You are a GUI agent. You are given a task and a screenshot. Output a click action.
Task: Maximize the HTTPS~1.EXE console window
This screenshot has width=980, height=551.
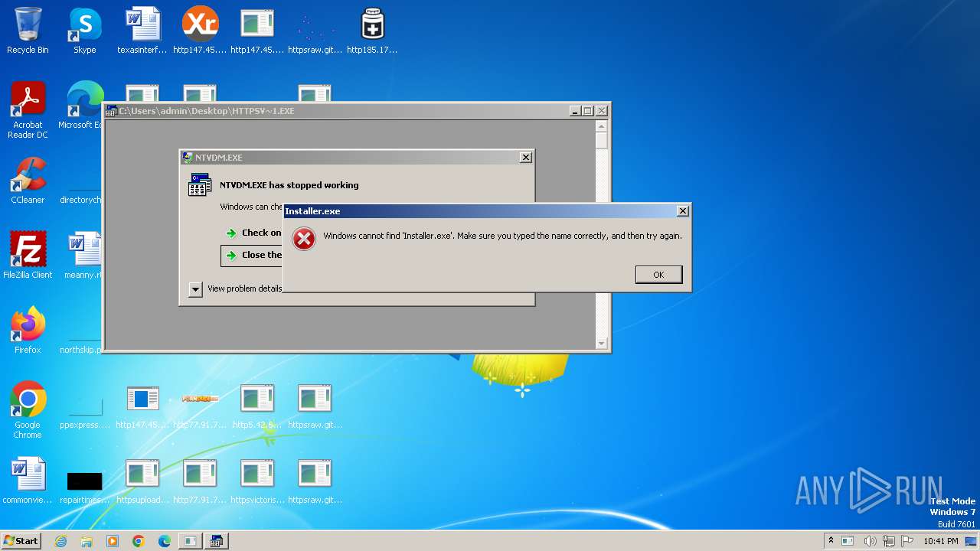[588, 111]
